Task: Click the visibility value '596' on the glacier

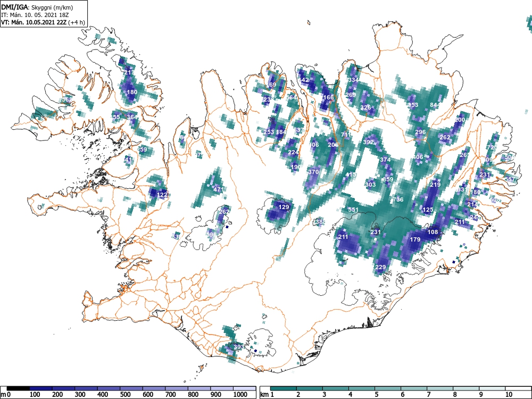Action: pyautogui.click(x=211, y=235)
